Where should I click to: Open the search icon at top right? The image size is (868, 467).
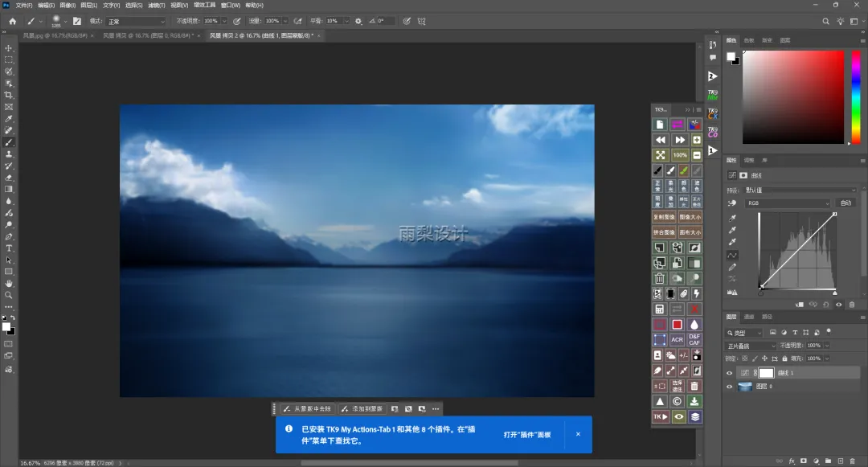point(825,21)
